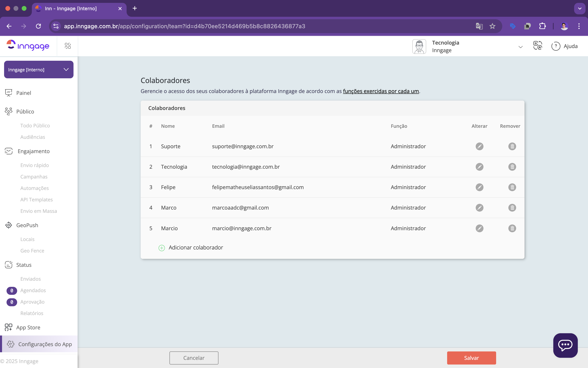The height and width of the screenshot is (368, 588).
Task: Click the pencil icon for Felipe
Action: pos(479,187)
